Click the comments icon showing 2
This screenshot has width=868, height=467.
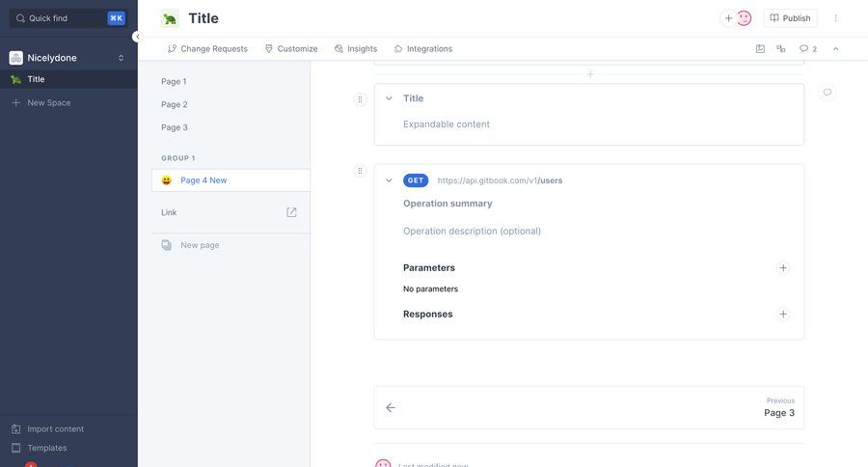(808, 48)
